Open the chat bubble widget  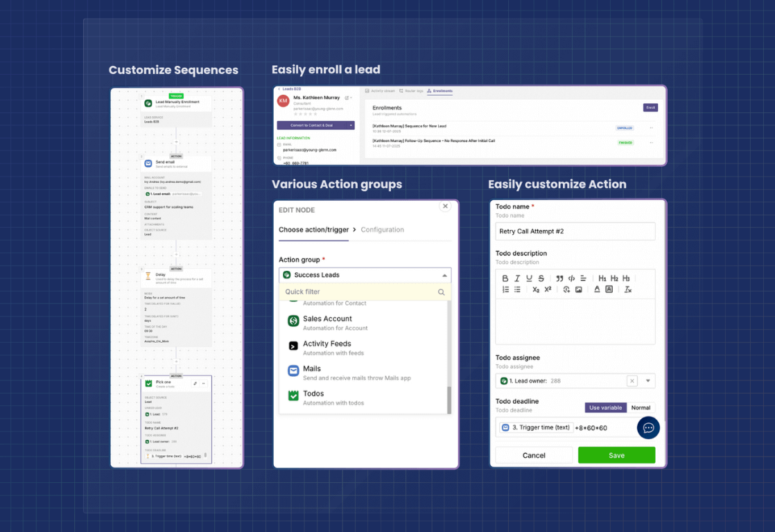[648, 427]
